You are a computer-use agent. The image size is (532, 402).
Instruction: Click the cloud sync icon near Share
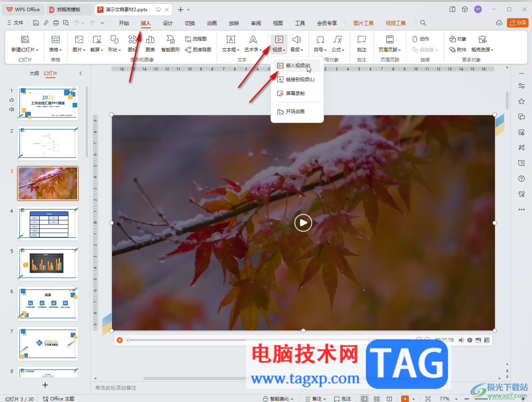click(499, 23)
